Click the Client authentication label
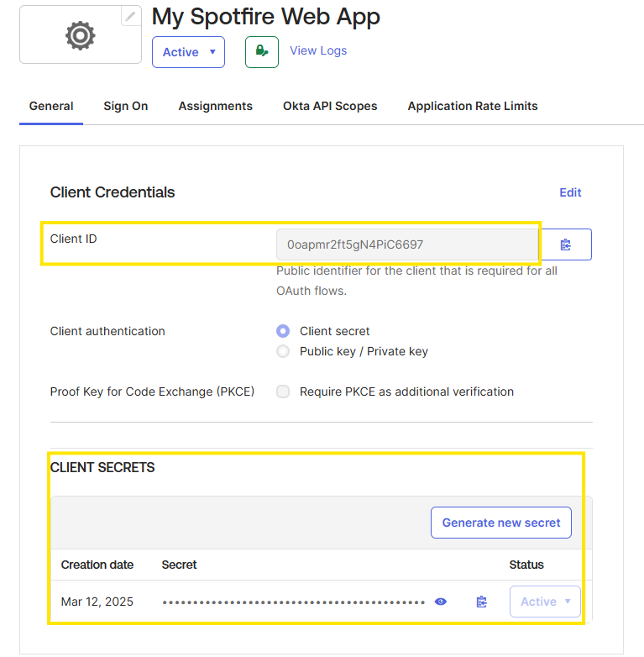The height and width of the screenshot is (657, 644). pos(107,331)
